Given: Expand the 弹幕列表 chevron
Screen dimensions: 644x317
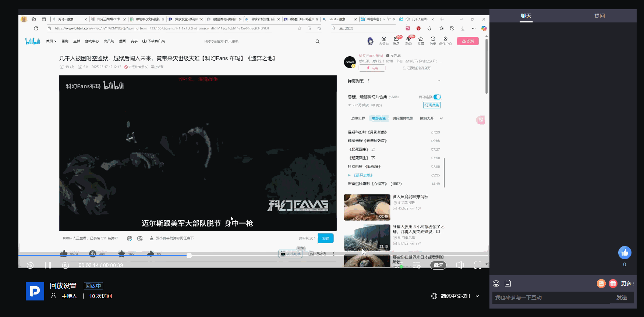Looking at the screenshot, I should point(439,81).
